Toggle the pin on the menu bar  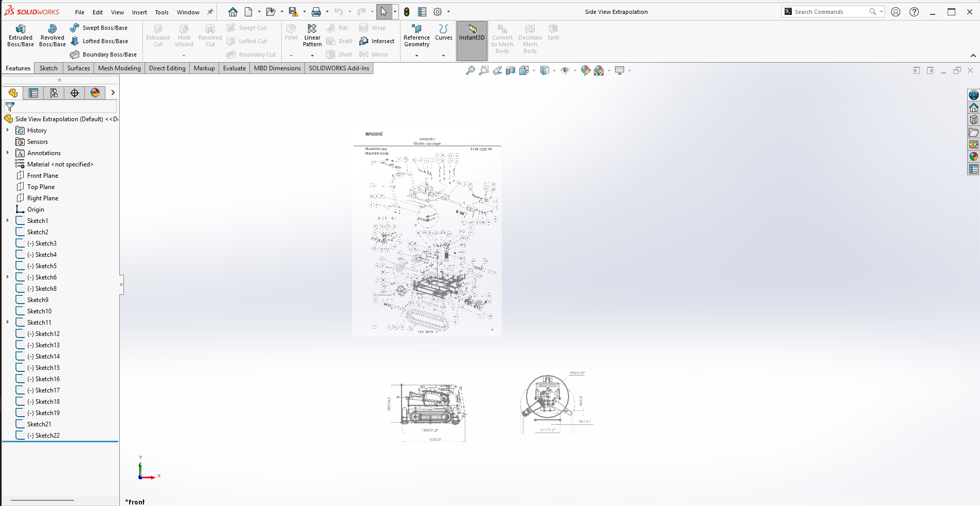(210, 12)
